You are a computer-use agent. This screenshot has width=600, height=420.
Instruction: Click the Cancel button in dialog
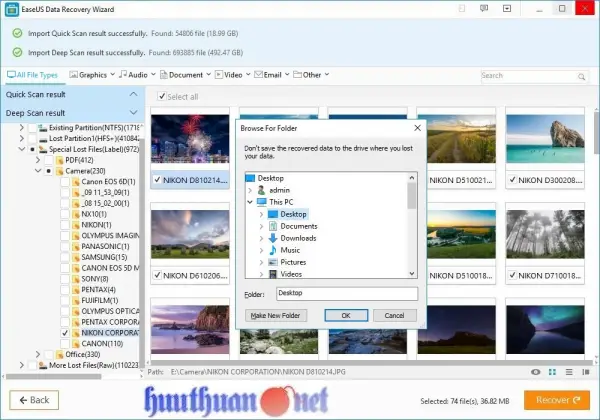coord(394,316)
